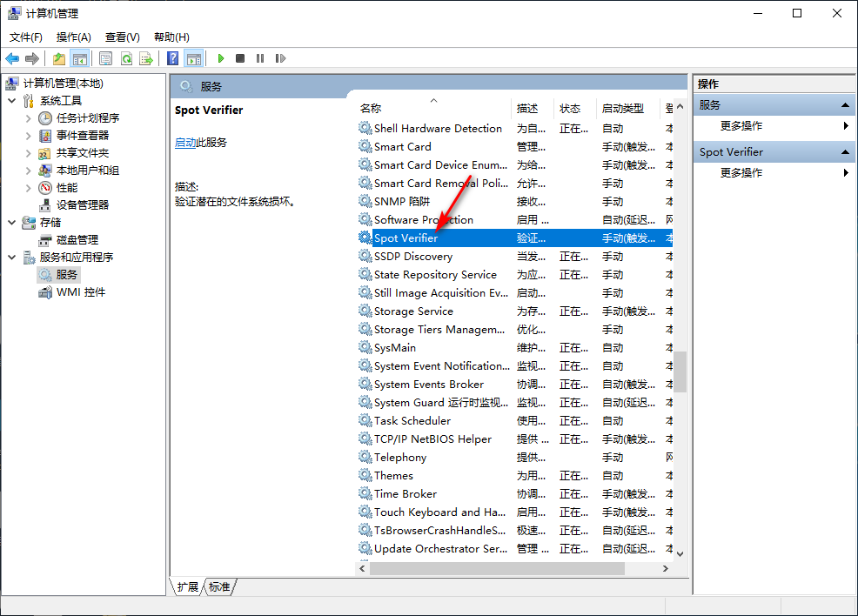Click the Restart Service toolbar icon
The image size is (858, 616).
(280, 58)
